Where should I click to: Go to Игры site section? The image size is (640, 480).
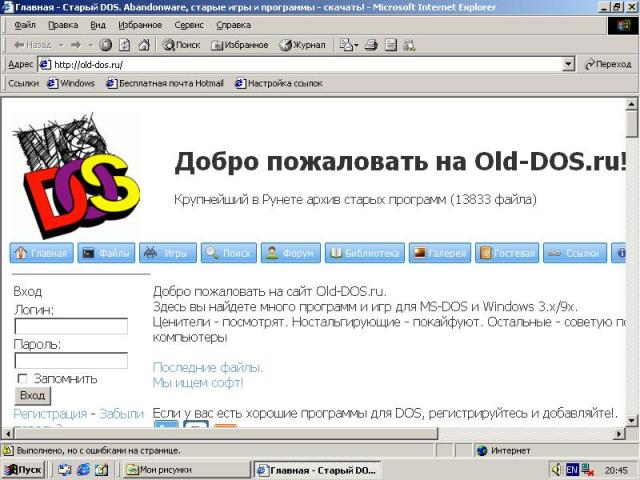click(x=168, y=253)
